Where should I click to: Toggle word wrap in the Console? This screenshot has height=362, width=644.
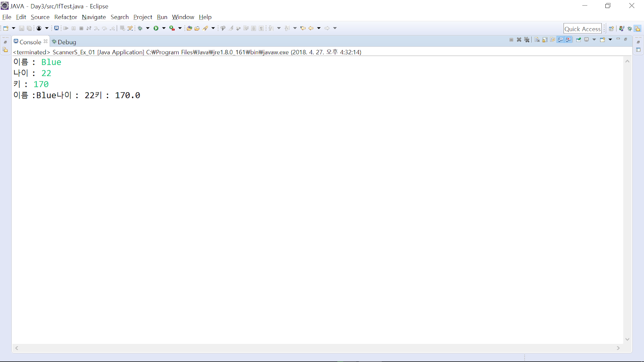click(x=553, y=39)
